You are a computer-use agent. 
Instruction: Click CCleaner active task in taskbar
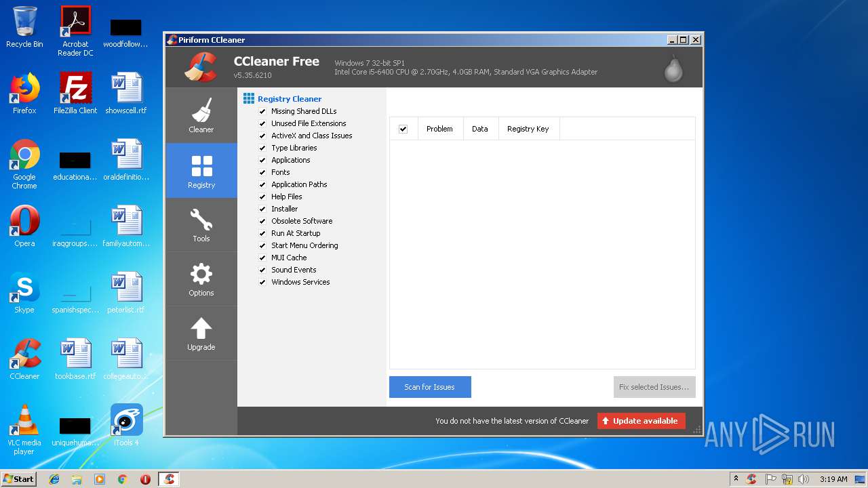point(169,479)
